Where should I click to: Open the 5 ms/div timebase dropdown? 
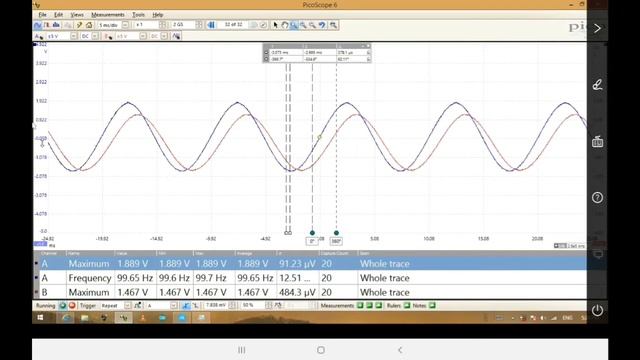(x=125, y=25)
